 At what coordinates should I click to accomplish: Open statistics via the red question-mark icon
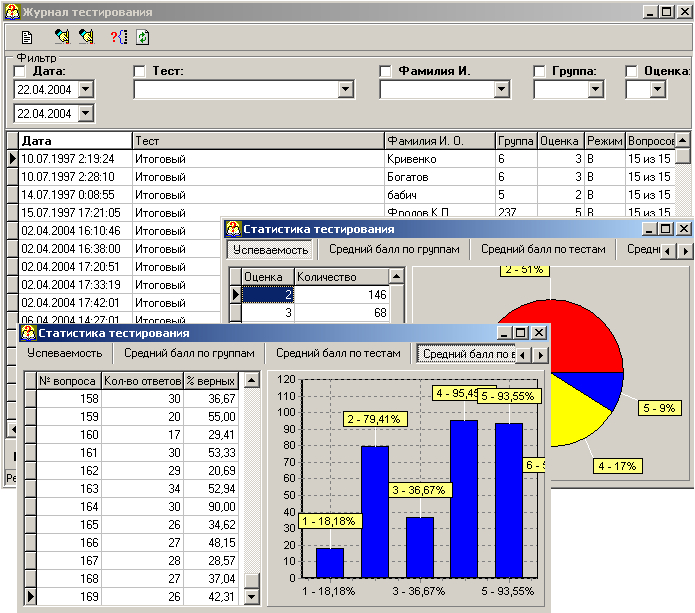pyautogui.click(x=118, y=37)
